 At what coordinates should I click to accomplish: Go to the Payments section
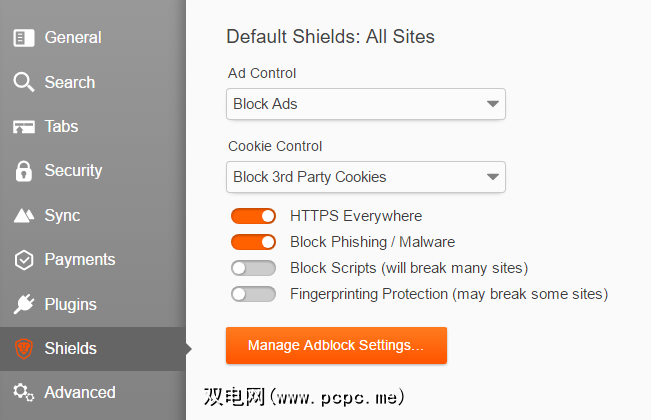point(79,260)
